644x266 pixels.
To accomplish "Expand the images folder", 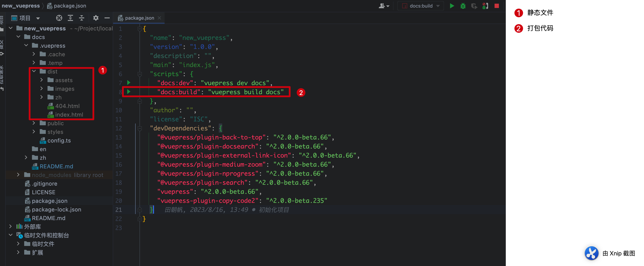I will [x=41, y=89].
